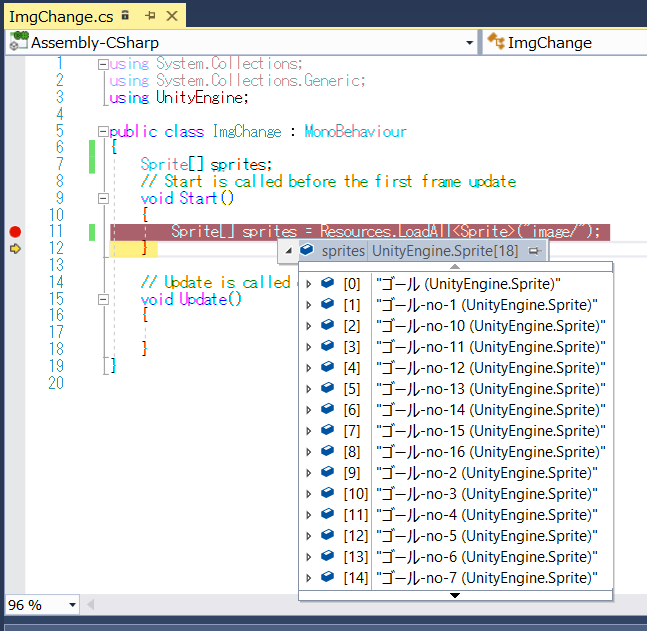The image size is (647, 631).
Task: Click MonoBehaviour in the class declaration
Action: 355,132
